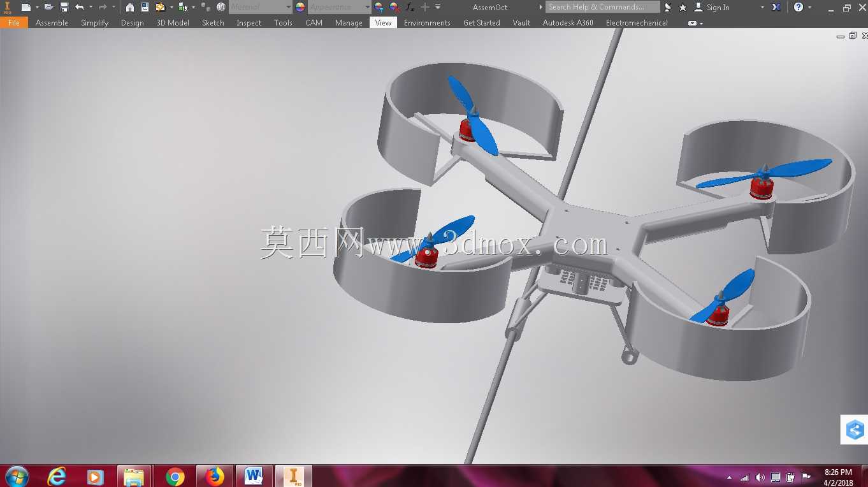868x487 pixels.
Task: Open Firefox from the taskbar
Action: [215, 476]
